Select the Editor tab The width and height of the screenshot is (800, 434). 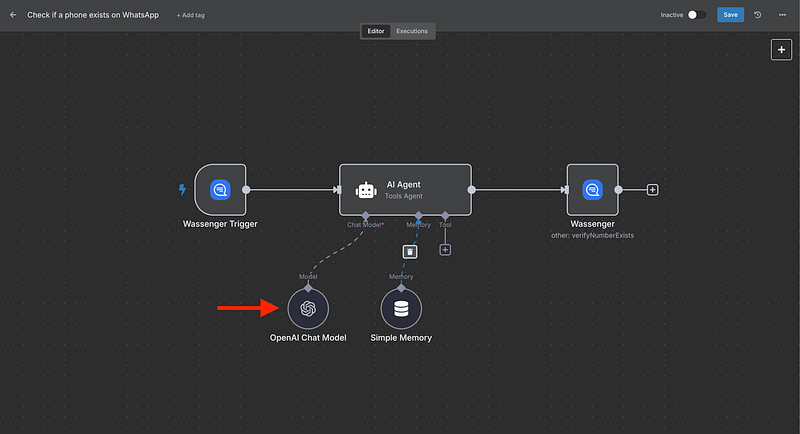(376, 31)
